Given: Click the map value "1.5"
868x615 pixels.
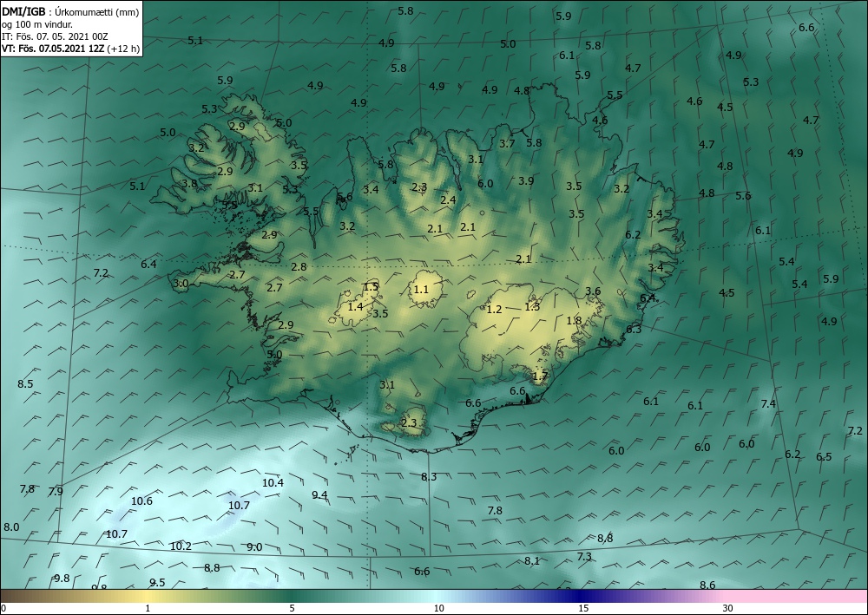Looking at the screenshot, I should coord(371,286).
